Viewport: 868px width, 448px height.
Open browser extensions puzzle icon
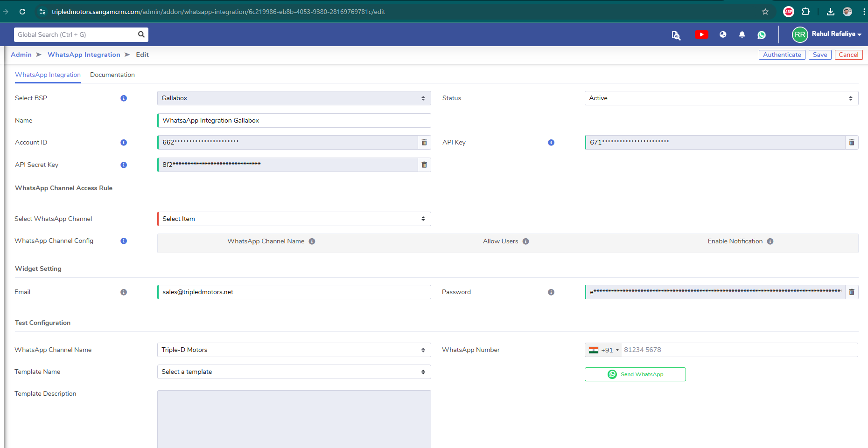[x=806, y=12]
